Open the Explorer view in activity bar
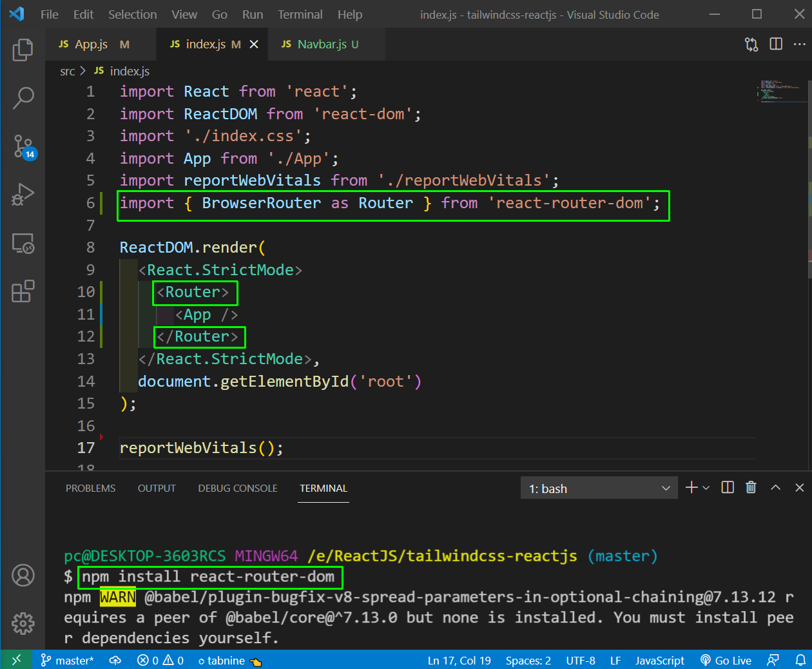This screenshot has height=669, width=812. click(23, 50)
